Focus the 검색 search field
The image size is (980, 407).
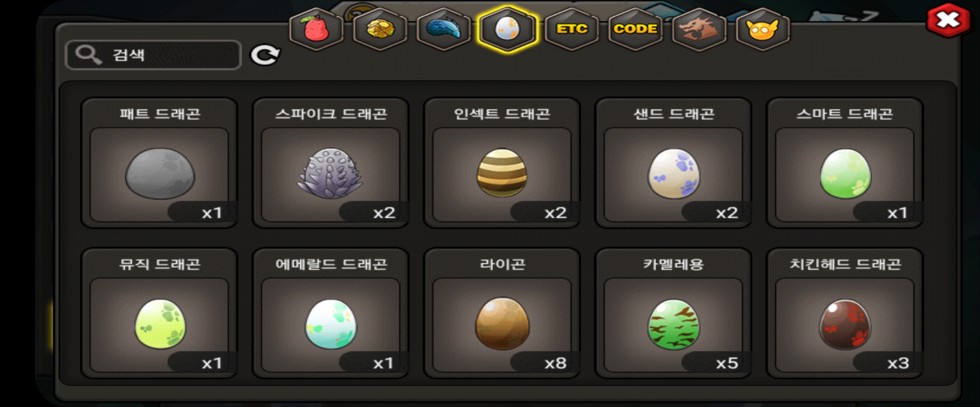coord(153,55)
